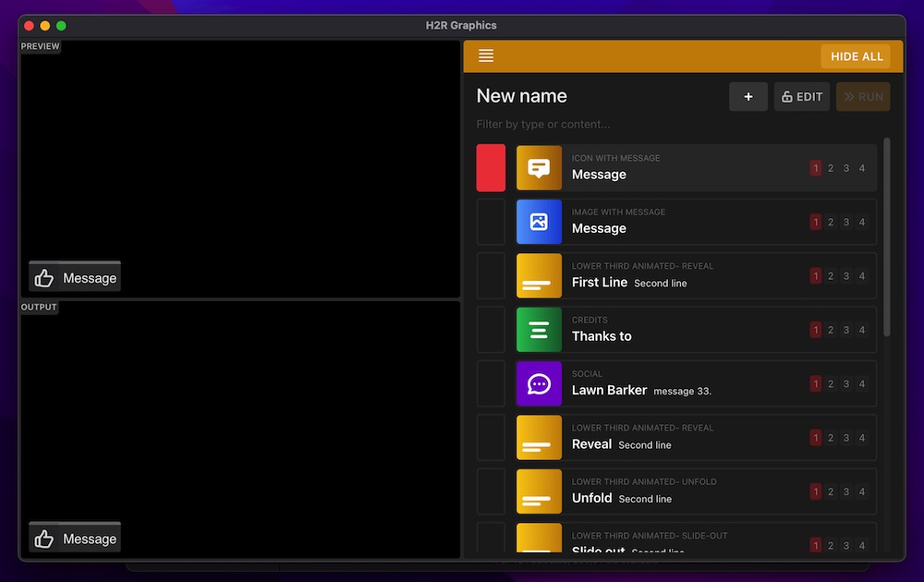Hide the active Icon with Message graphic via its red toggle

coord(491,168)
